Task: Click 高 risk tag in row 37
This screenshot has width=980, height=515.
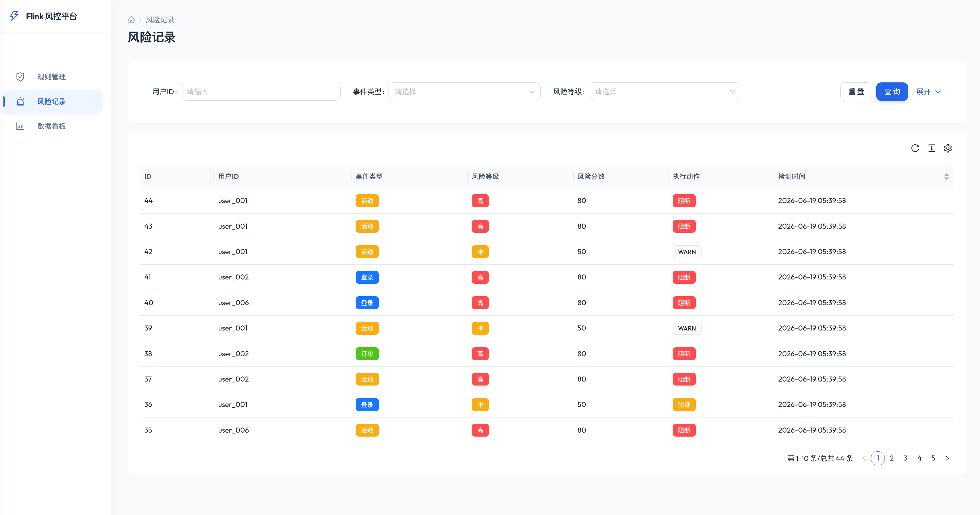Action: pyautogui.click(x=480, y=380)
